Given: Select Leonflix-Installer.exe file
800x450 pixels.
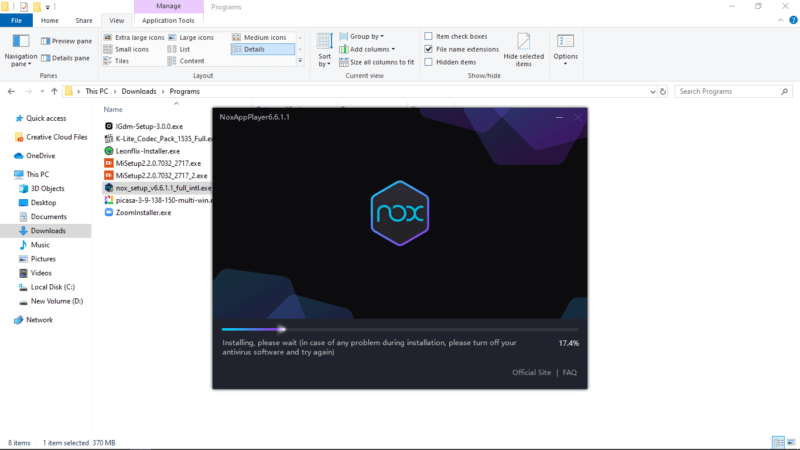Looking at the screenshot, I should click(142, 151).
